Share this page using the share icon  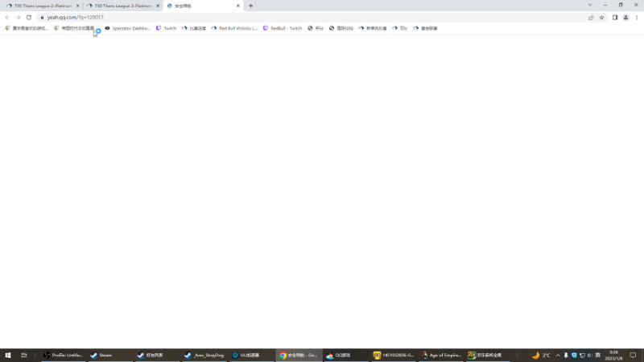point(591,17)
